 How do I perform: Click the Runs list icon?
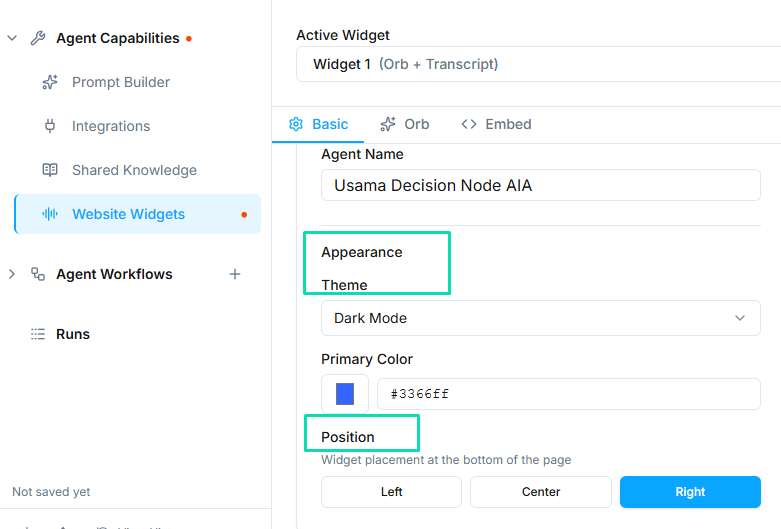(x=38, y=334)
